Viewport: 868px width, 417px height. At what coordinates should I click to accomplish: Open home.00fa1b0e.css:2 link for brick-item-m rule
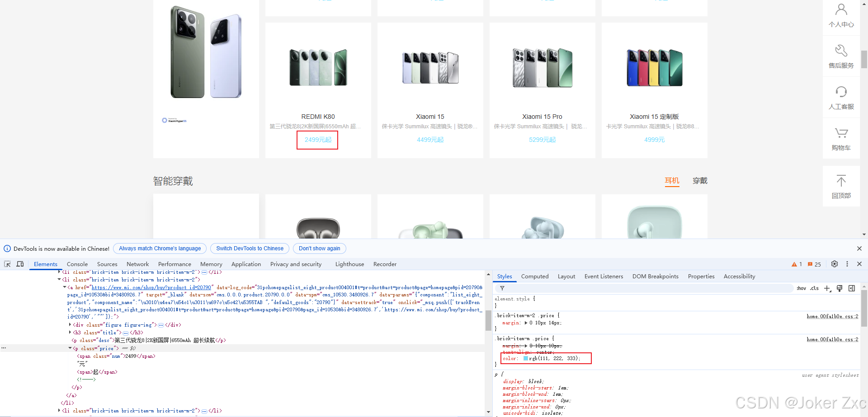coord(832,339)
